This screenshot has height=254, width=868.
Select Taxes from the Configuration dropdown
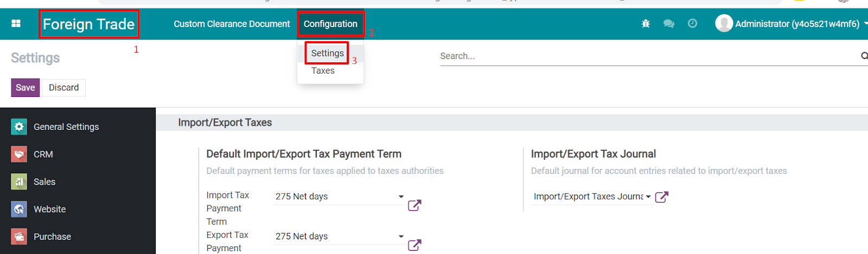[323, 71]
